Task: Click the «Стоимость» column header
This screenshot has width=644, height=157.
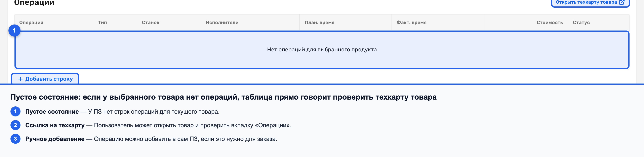Action: click(x=550, y=22)
